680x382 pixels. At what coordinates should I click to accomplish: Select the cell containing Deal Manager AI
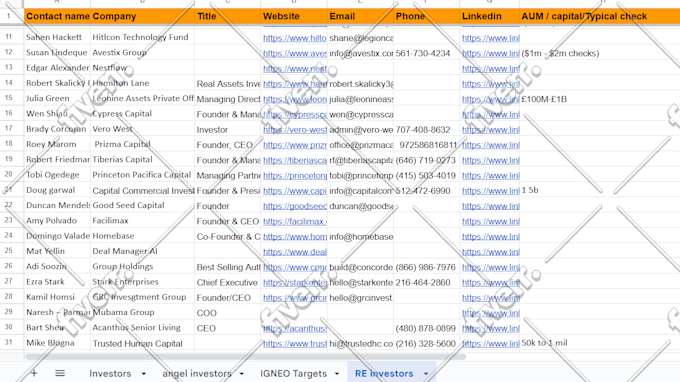pos(143,251)
